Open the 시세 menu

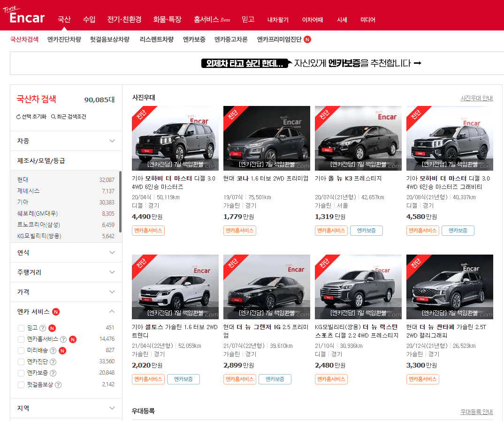pos(342,20)
